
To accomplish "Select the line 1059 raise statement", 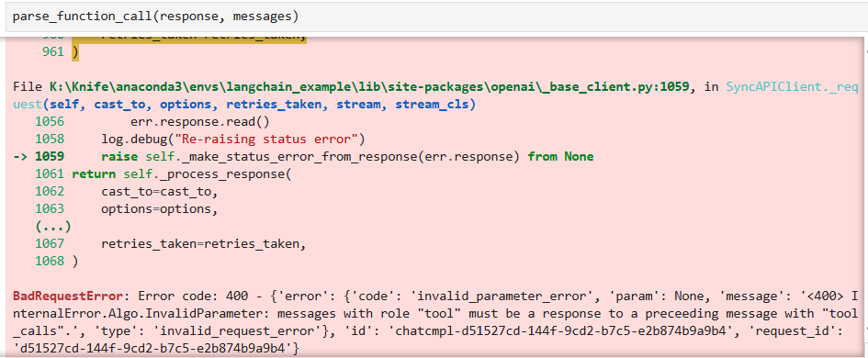I will point(347,157).
